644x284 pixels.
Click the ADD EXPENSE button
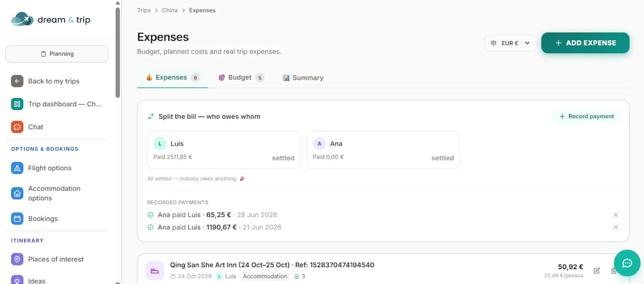point(585,43)
